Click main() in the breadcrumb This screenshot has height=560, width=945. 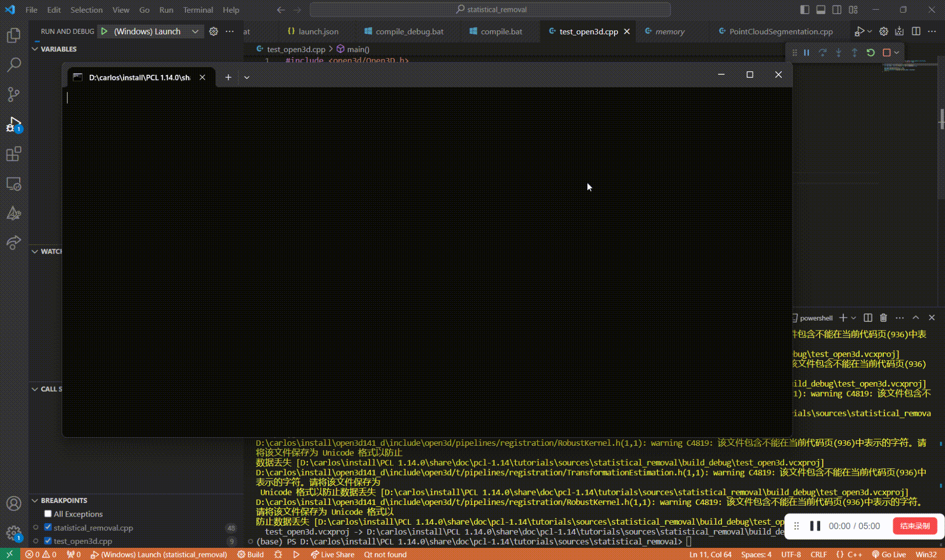coord(353,49)
